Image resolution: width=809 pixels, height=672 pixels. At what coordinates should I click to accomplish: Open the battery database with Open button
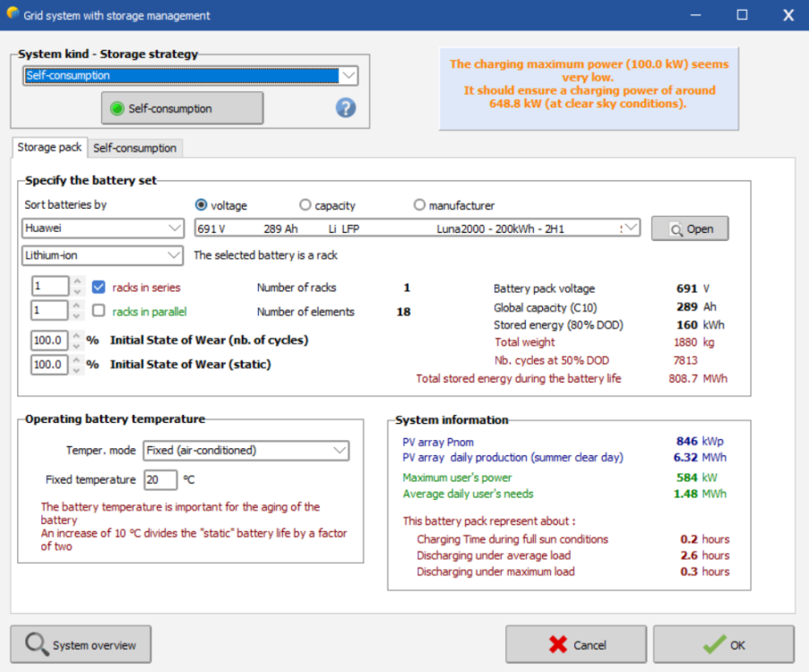(x=689, y=228)
